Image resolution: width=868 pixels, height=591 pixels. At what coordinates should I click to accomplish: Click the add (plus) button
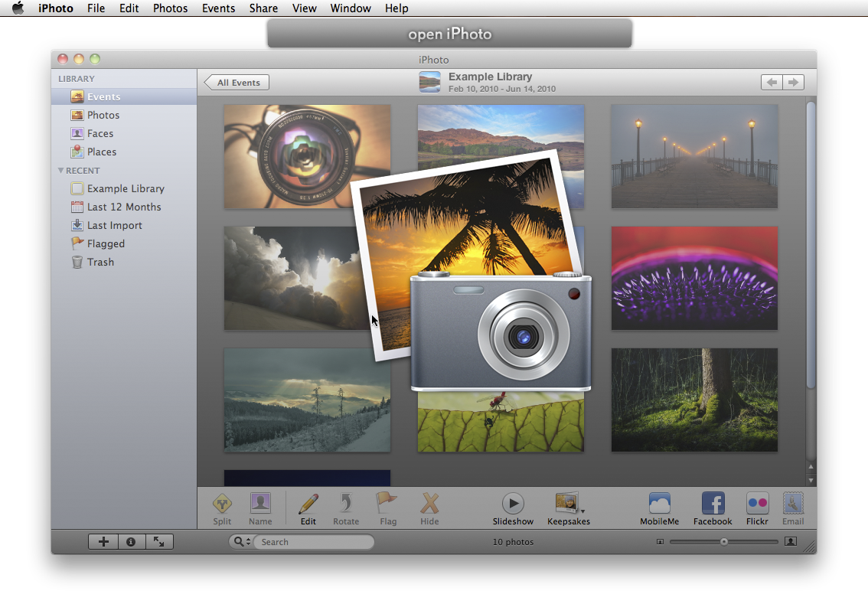tap(103, 542)
